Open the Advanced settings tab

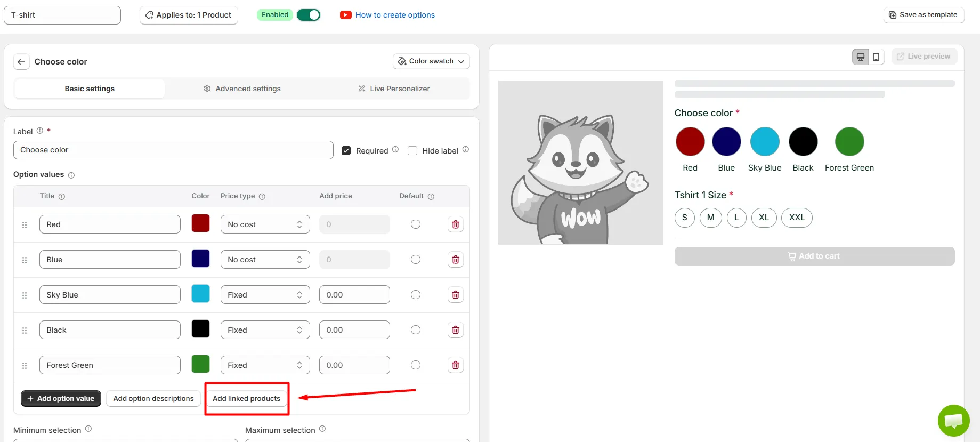coord(242,89)
